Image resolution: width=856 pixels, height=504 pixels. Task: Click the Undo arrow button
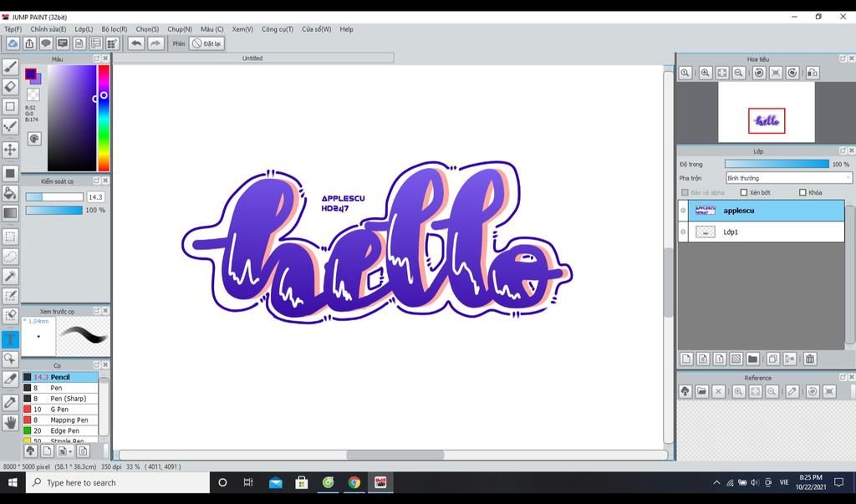136,43
